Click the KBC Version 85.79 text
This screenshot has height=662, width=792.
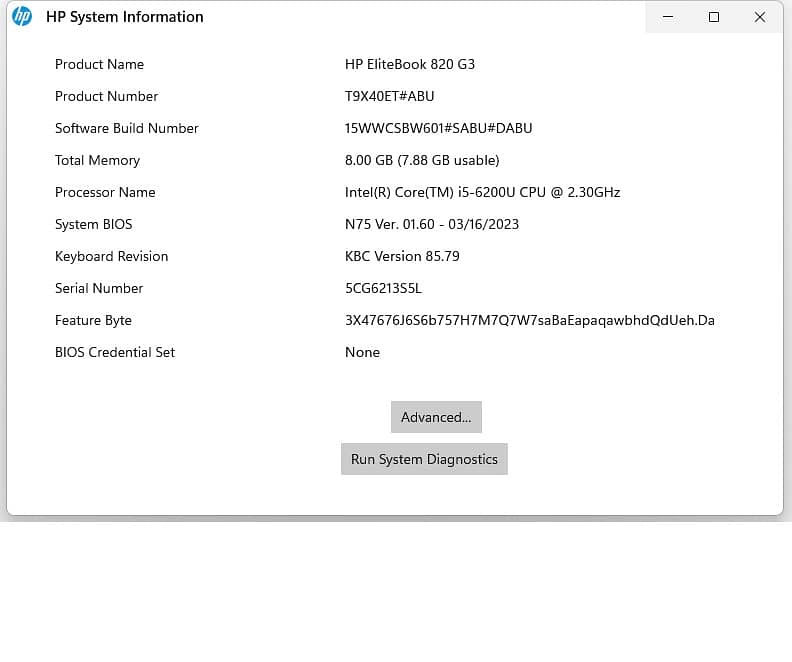pyautogui.click(x=402, y=256)
